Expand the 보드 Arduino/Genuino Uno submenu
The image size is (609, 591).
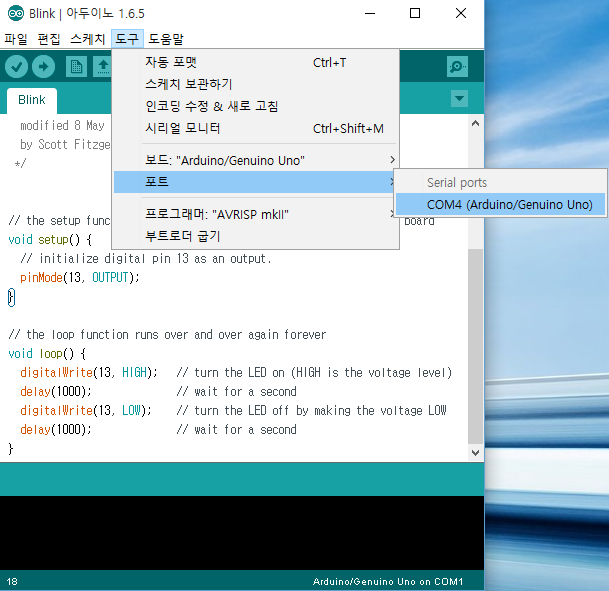(256, 160)
